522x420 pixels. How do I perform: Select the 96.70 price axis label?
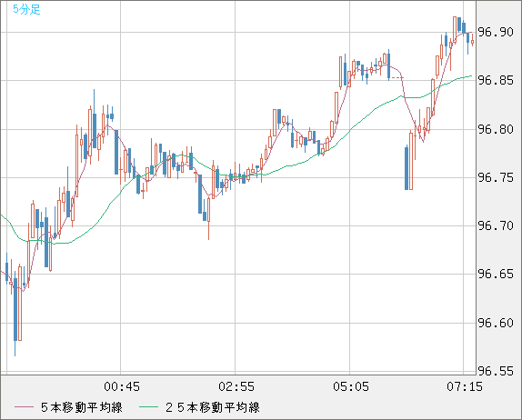496,226
